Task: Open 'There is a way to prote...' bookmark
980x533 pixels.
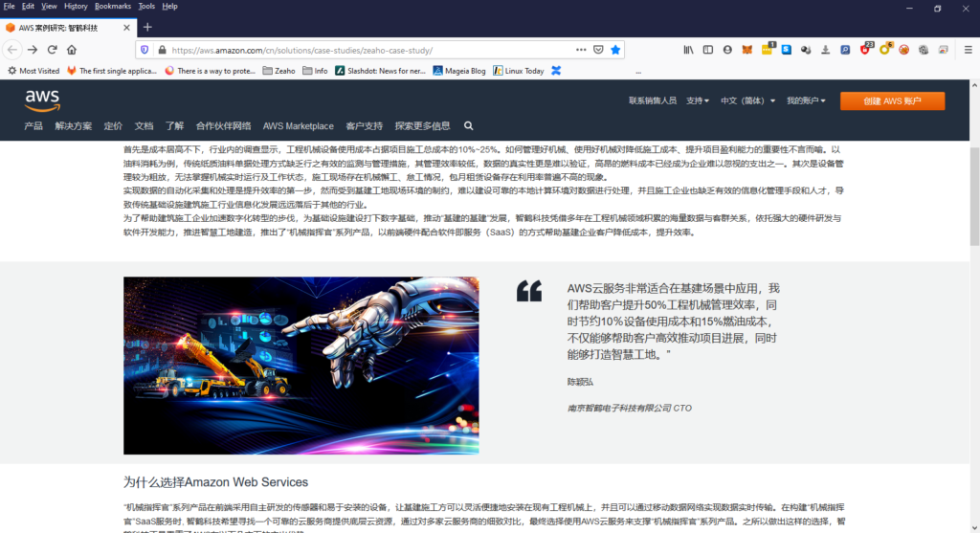Action: pyautogui.click(x=210, y=71)
